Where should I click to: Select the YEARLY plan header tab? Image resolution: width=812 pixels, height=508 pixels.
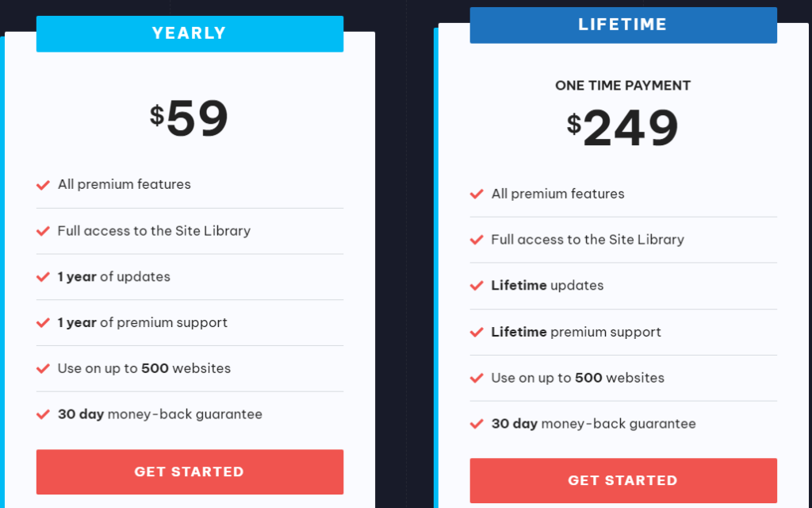pyautogui.click(x=190, y=33)
